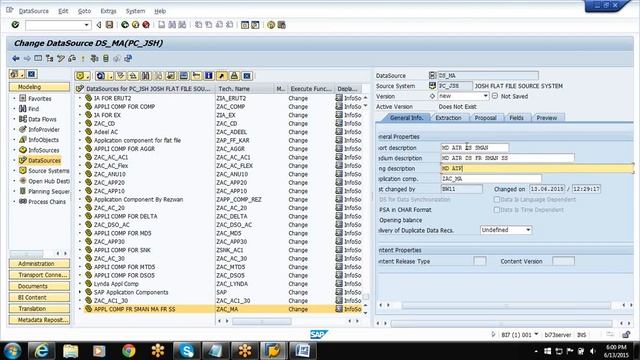Expand the SAP Application Components node
The height and width of the screenshot is (360, 640).
click(x=80, y=292)
